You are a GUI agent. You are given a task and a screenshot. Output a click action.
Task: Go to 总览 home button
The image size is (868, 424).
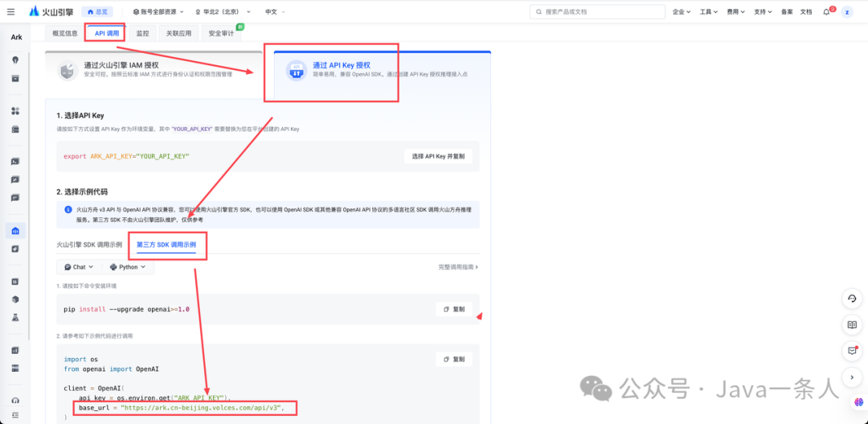click(x=97, y=11)
